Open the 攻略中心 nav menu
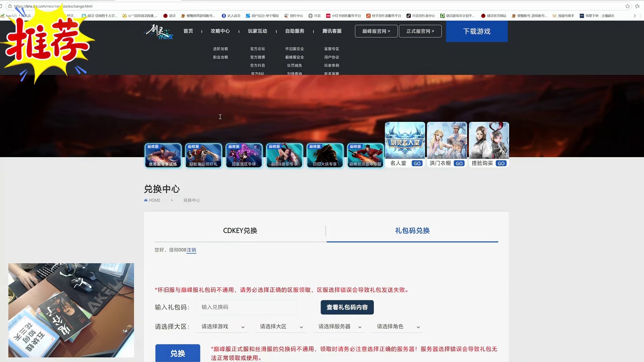The height and width of the screenshot is (362, 644). (x=220, y=31)
